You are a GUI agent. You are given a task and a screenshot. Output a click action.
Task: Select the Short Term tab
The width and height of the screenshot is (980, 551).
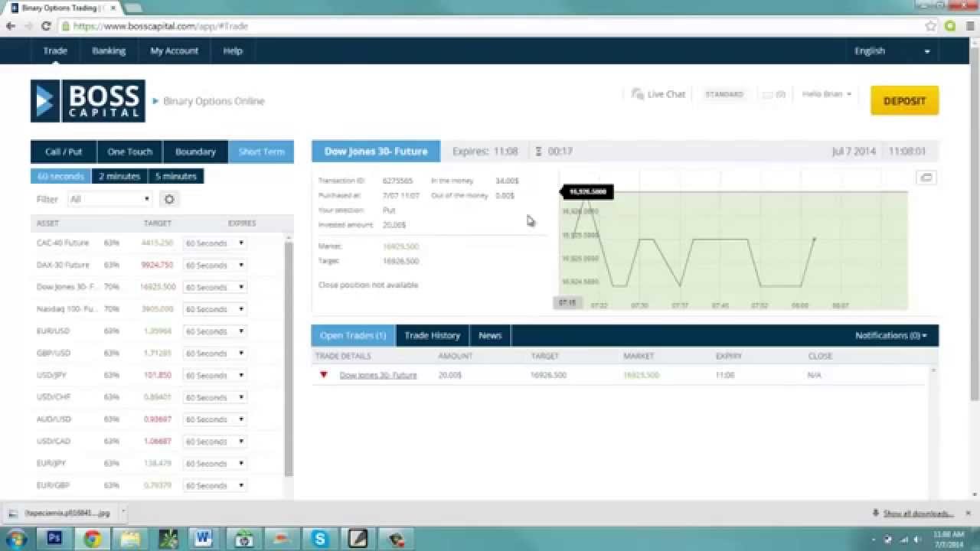coord(261,152)
